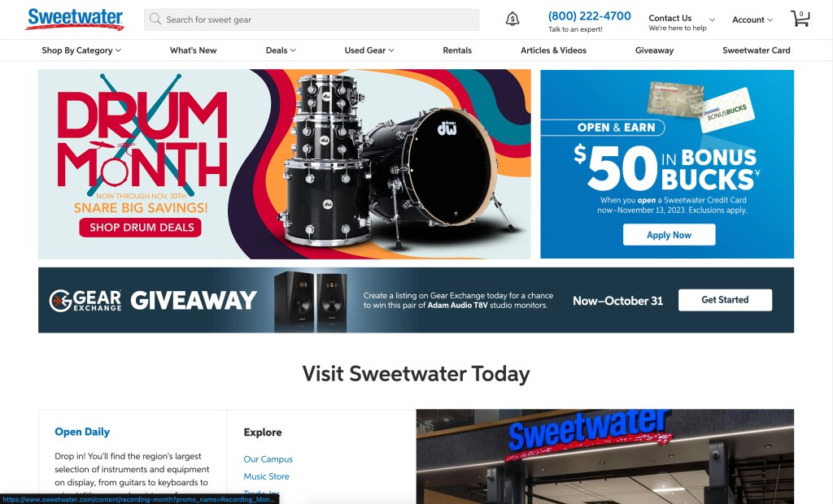Focus the Search for sweet gear field

312,20
